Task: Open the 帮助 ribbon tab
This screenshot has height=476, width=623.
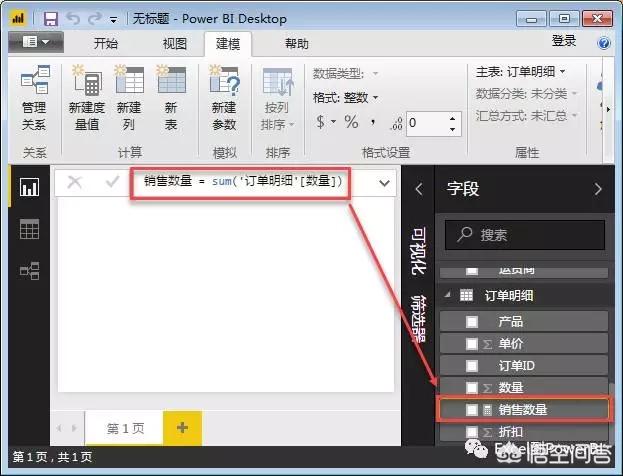Action: pos(296,43)
